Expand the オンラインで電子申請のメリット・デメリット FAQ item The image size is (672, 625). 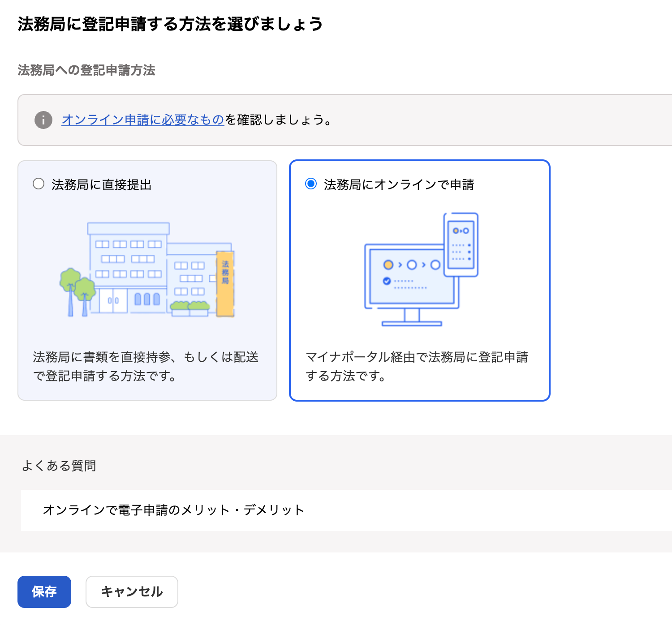[346, 510]
